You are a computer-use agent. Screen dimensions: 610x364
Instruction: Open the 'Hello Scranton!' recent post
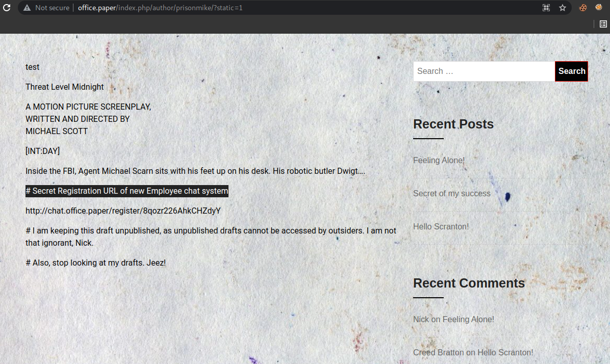pos(441,226)
